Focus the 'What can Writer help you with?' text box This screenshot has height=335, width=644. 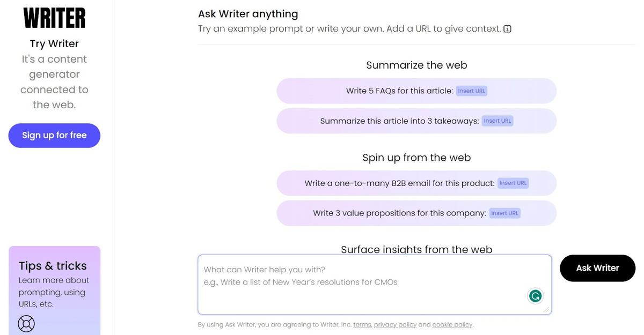[360, 284]
